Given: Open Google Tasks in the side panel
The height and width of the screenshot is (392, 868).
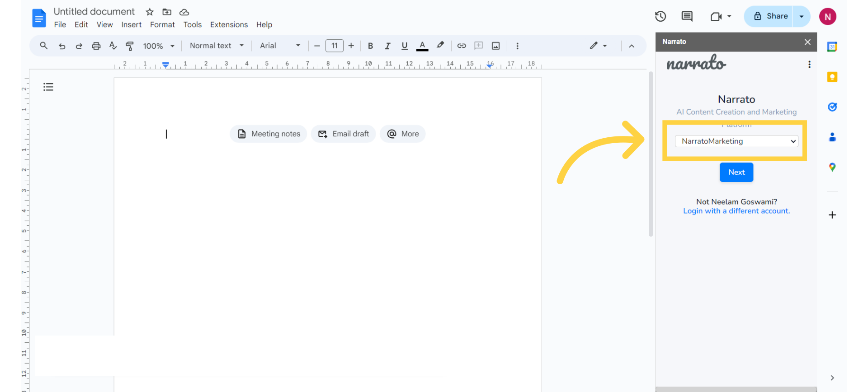Looking at the screenshot, I should tap(832, 107).
